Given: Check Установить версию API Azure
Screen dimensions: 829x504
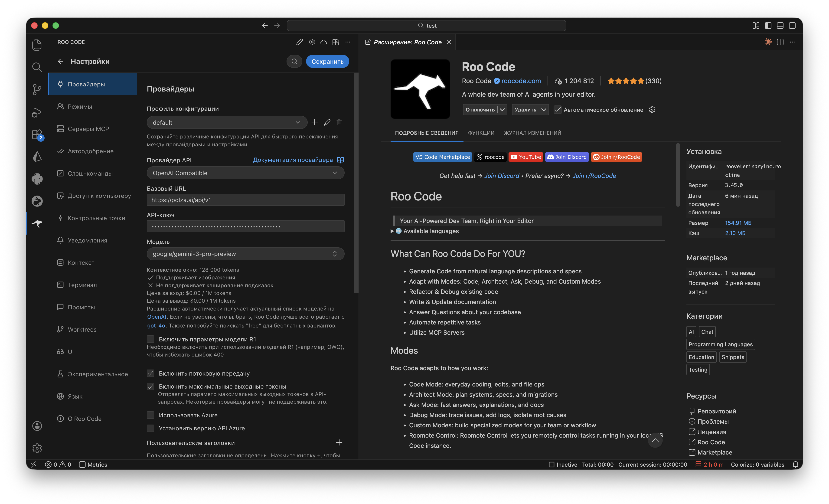Looking at the screenshot, I should [150, 428].
